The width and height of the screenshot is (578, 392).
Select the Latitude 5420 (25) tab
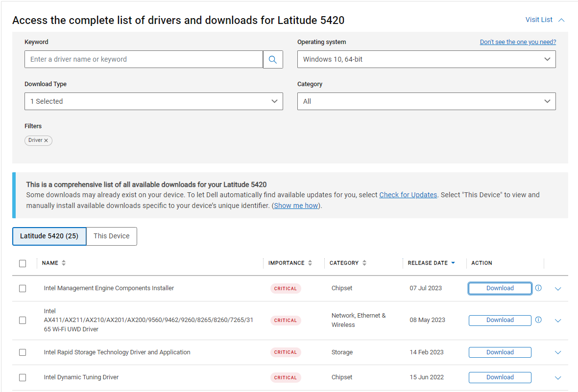click(49, 236)
